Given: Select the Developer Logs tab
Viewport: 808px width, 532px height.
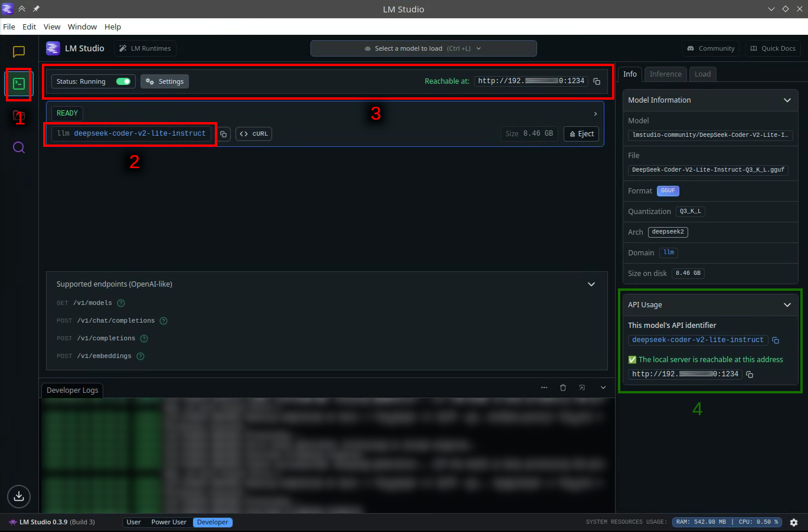Looking at the screenshot, I should click(72, 390).
